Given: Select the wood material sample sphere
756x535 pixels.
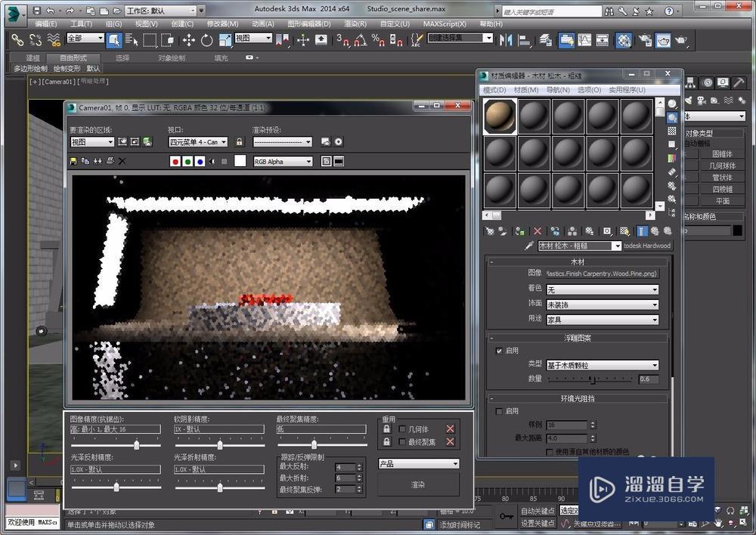Looking at the screenshot, I should tap(500, 116).
